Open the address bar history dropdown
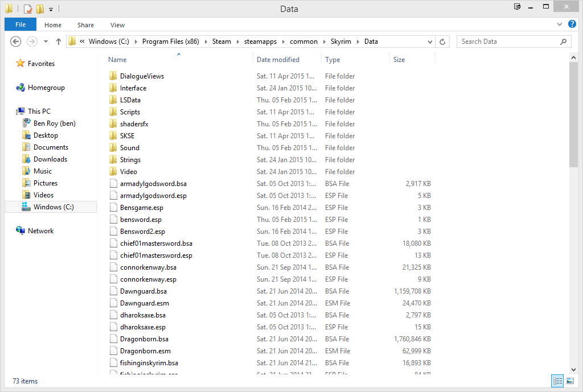This screenshot has height=392, width=583. pyautogui.click(x=430, y=42)
